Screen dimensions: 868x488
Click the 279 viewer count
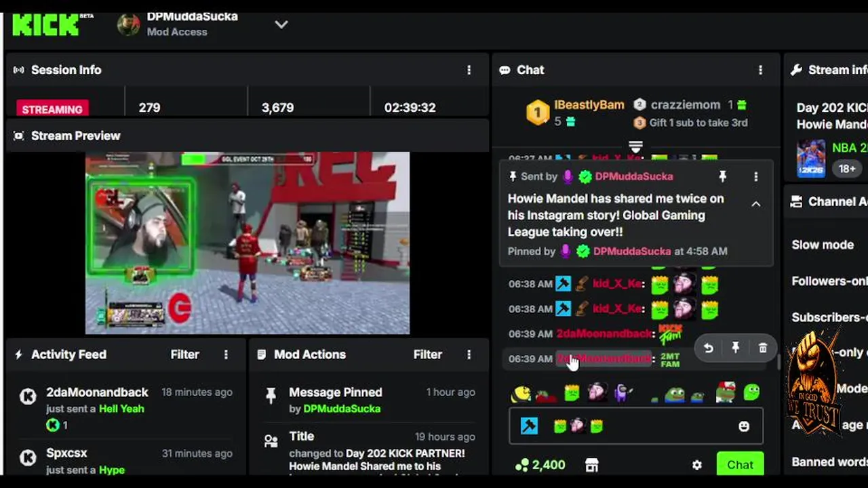tap(149, 108)
